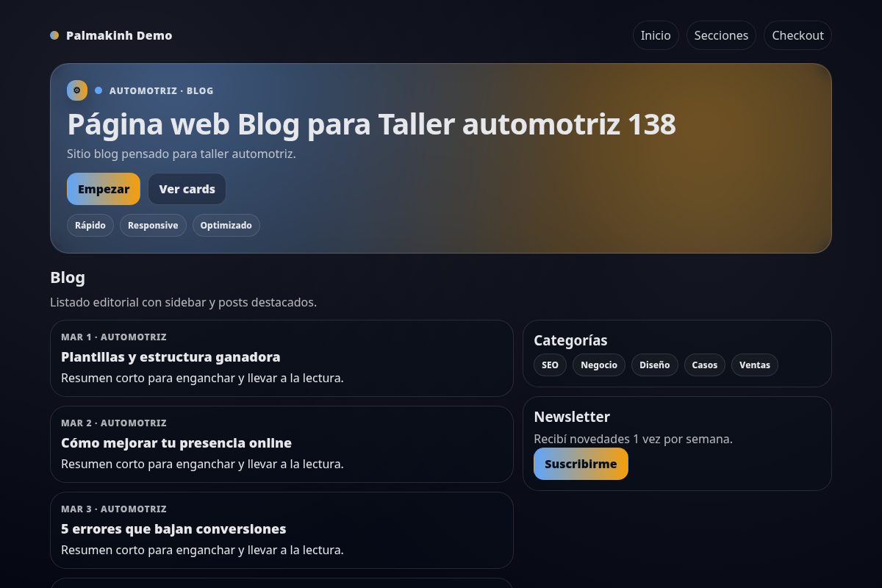Viewport: 882px width, 588px height.
Task: Go to Checkout from the top navigation
Action: tap(797, 35)
